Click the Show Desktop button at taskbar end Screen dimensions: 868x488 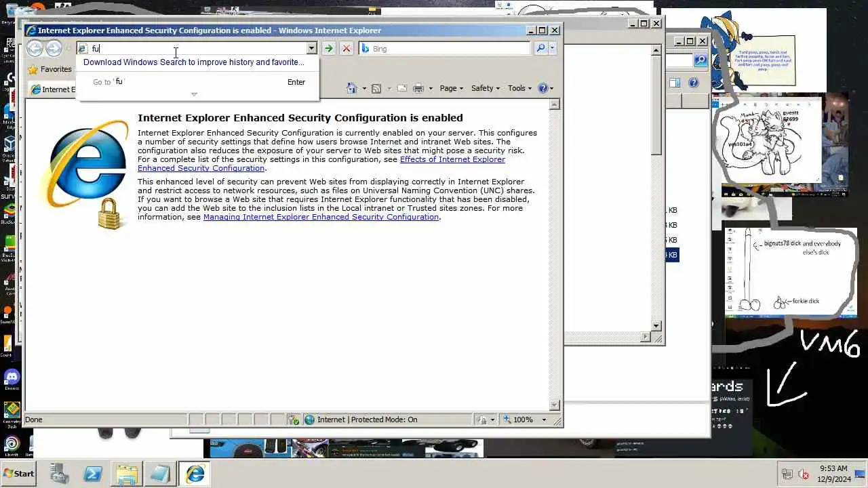pos(860,474)
